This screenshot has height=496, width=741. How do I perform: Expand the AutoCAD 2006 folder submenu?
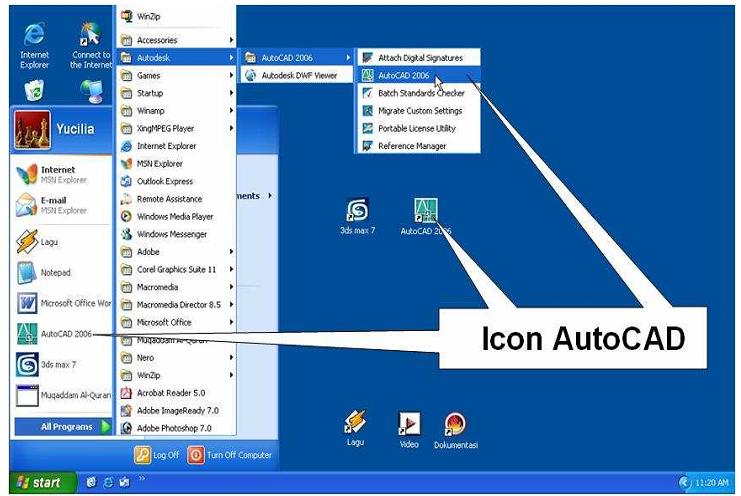[298, 58]
